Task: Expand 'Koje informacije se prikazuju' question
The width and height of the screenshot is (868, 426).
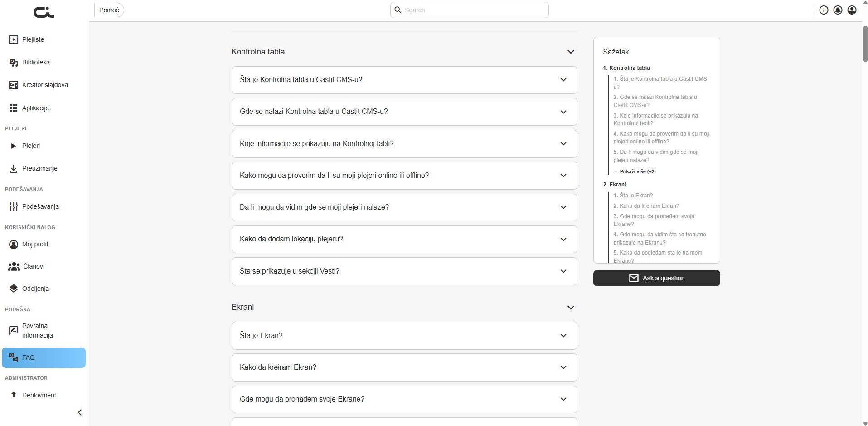Action: (x=404, y=144)
